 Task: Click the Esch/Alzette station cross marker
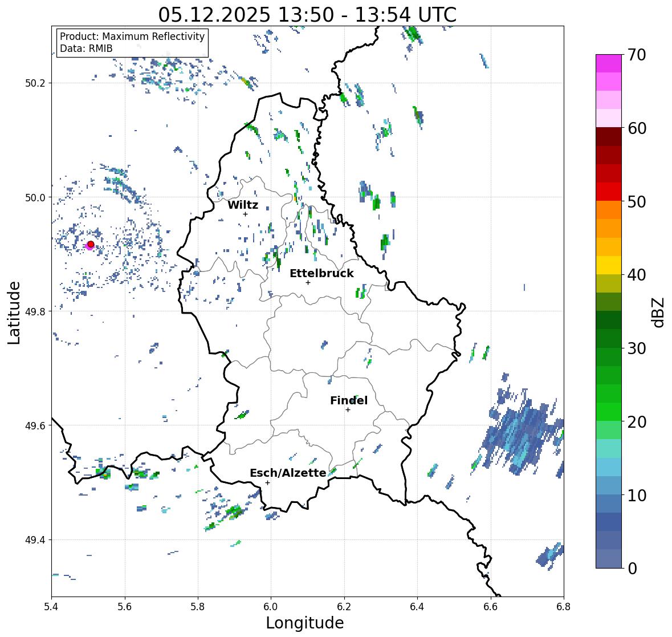[x=267, y=482]
